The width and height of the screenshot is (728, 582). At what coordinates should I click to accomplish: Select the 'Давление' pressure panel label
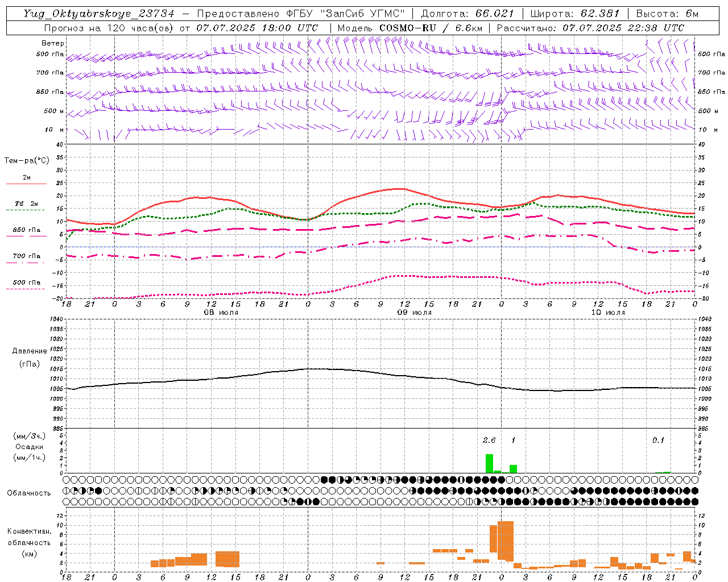(x=29, y=351)
